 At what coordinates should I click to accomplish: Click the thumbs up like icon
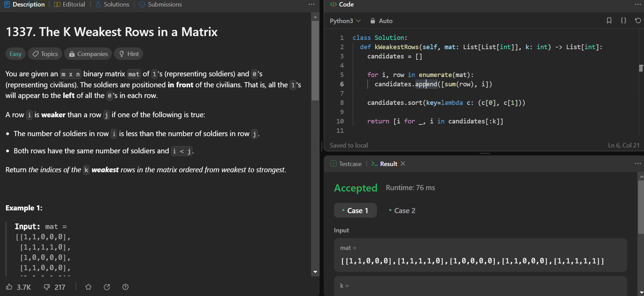point(9,287)
